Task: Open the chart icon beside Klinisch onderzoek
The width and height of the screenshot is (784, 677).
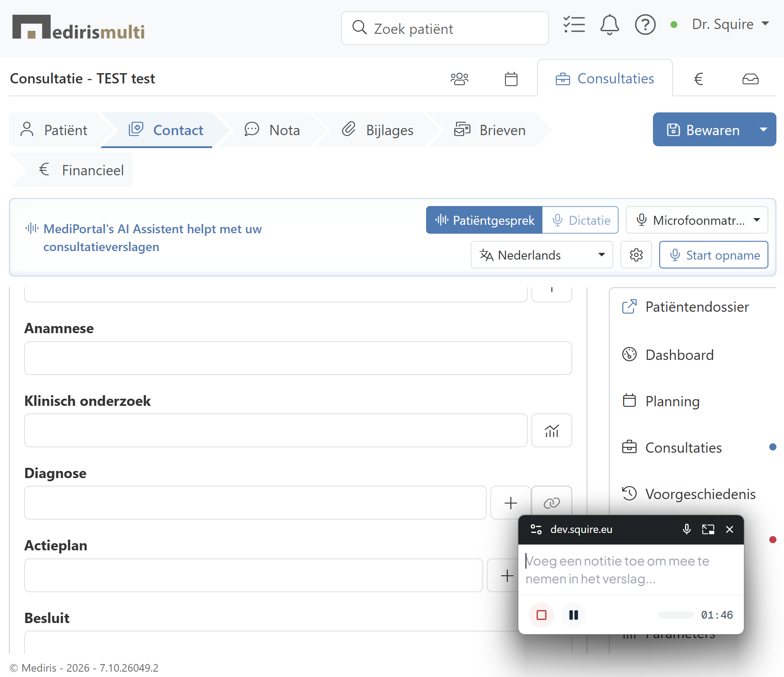Action: (x=551, y=430)
